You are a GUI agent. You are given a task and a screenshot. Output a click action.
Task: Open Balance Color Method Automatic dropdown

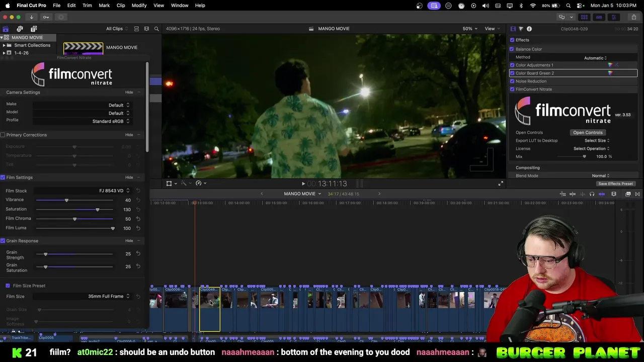595,58
